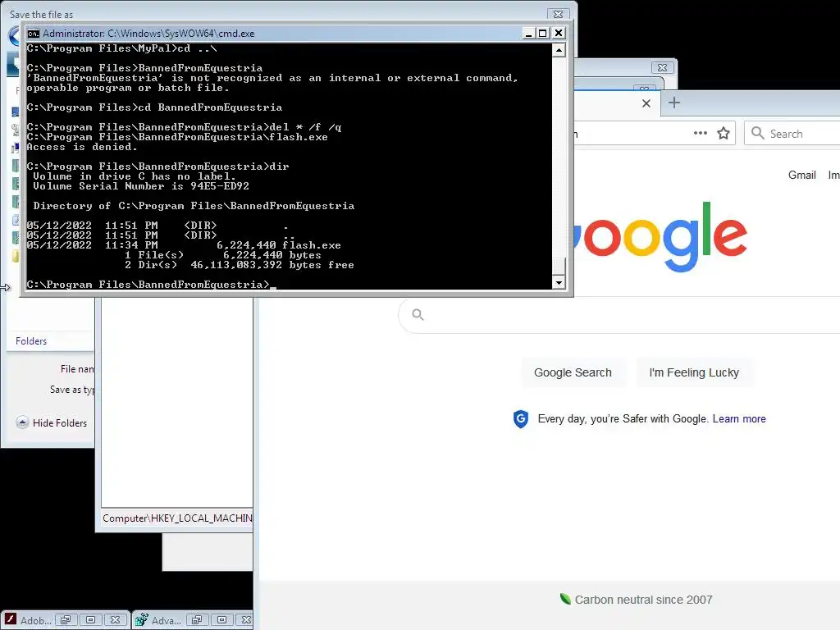Click the File name label in Save dialog
Viewport: 840px width, 630px height.
76,369
